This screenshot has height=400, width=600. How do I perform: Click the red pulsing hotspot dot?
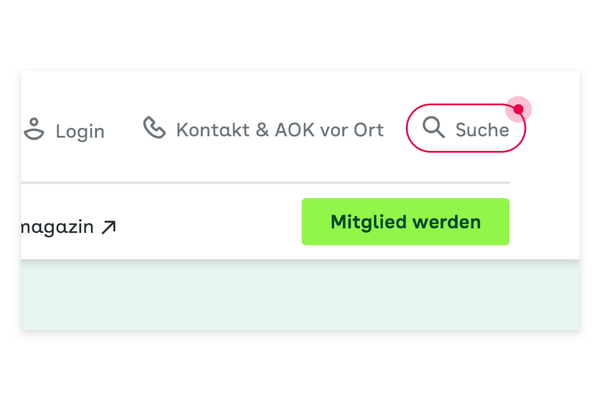click(x=518, y=109)
